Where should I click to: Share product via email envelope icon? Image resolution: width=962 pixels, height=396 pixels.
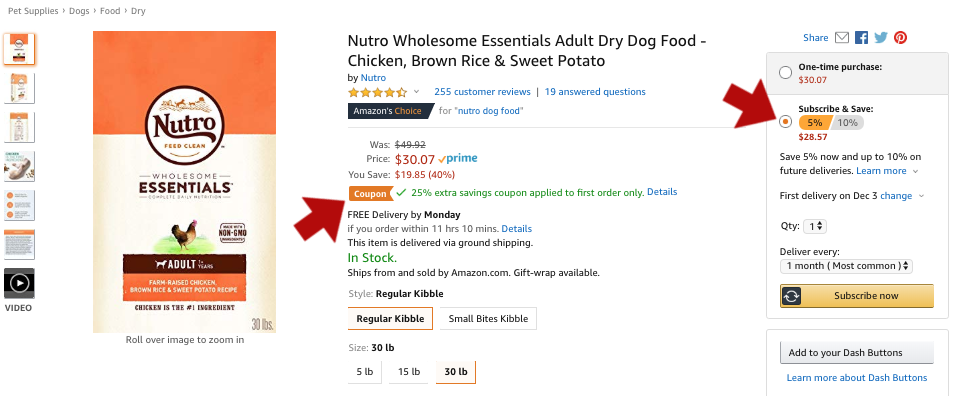click(842, 37)
